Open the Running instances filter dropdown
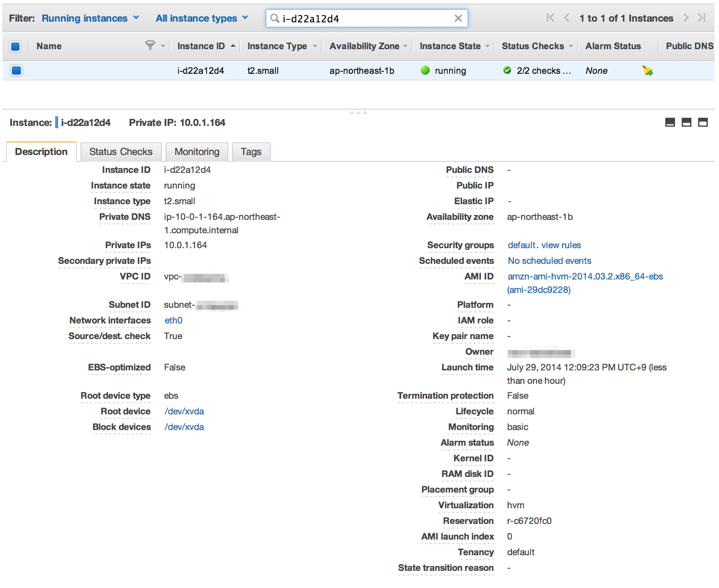The width and height of the screenshot is (719, 588). (x=91, y=18)
